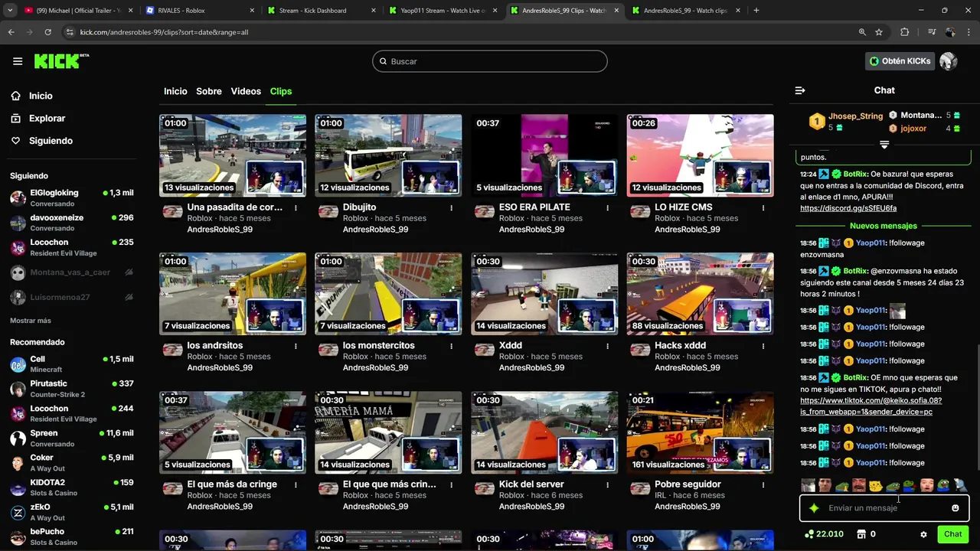The image size is (980, 551).
Task: Click the Inicio home icon in sidebar
Action: click(15, 96)
